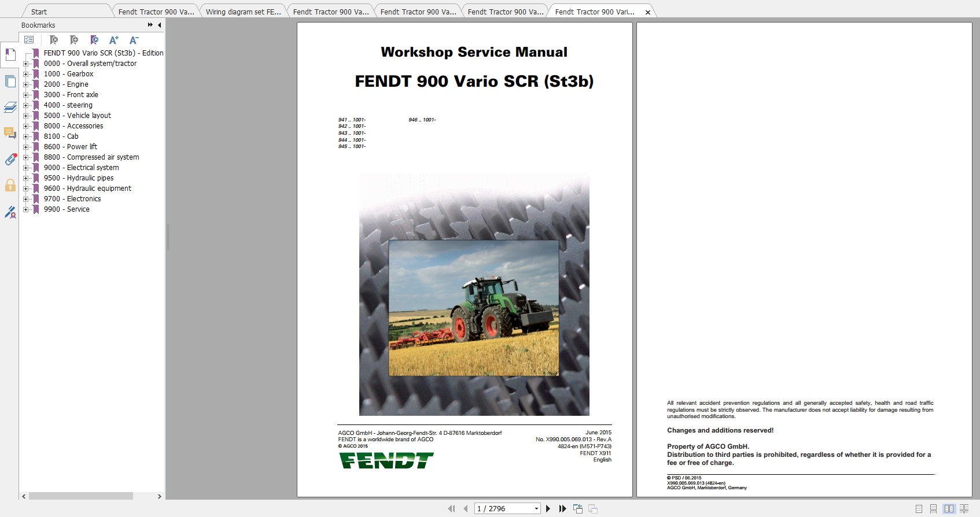Expand the 9000 - Electrical system bookmark
This screenshot has width=980, height=517.
25,168
